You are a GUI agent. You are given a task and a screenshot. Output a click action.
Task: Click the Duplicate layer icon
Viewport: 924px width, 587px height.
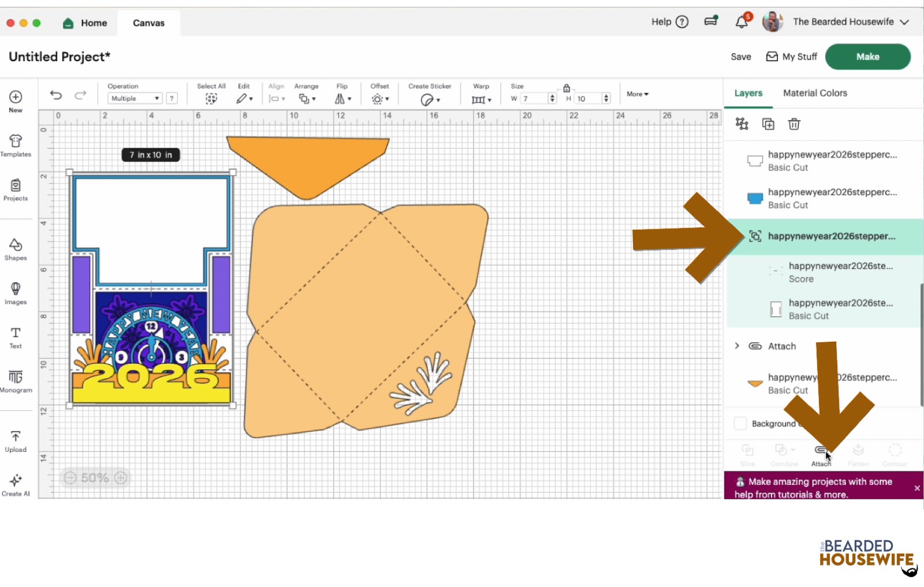(x=768, y=124)
